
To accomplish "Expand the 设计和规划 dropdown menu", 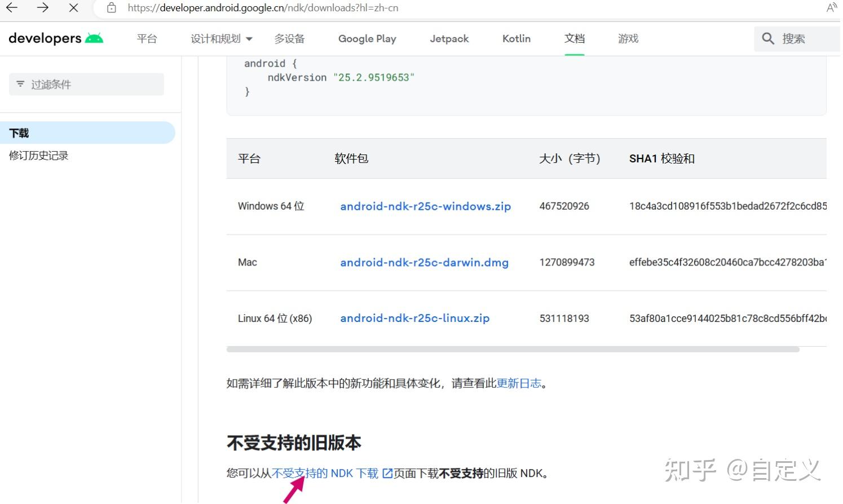I will pyautogui.click(x=222, y=38).
